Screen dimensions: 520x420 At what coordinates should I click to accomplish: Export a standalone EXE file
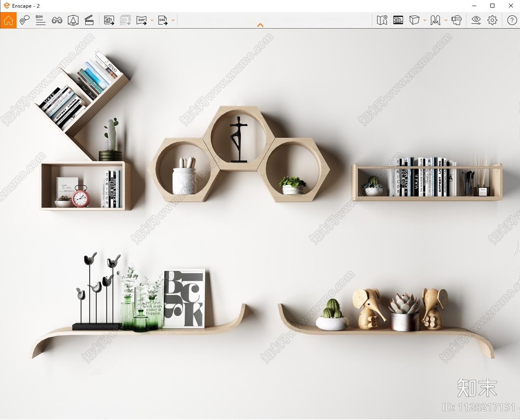(x=163, y=20)
